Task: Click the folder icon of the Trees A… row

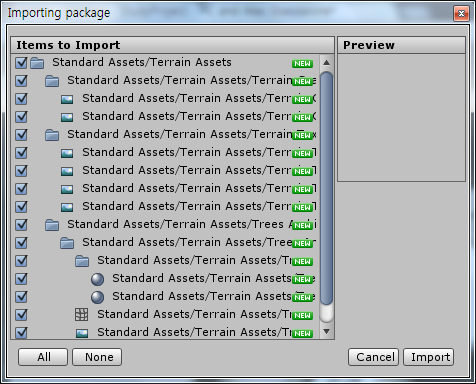Action: click(x=52, y=225)
